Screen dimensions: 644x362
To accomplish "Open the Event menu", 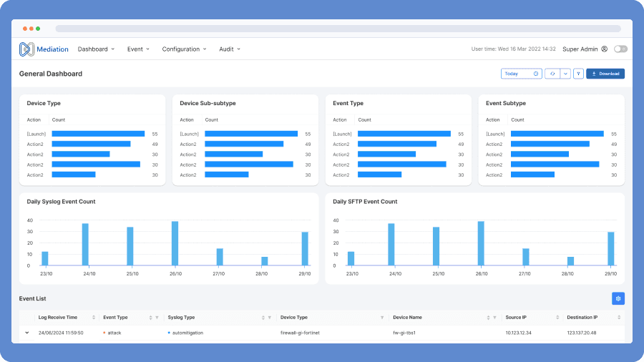I will (138, 49).
